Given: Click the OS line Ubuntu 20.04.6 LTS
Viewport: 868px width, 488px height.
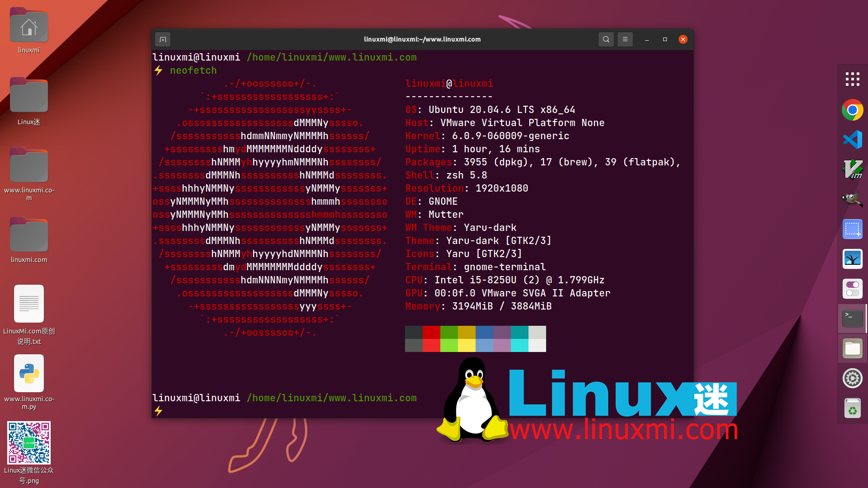Looking at the screenshot, I should click(x=490, y=110).
